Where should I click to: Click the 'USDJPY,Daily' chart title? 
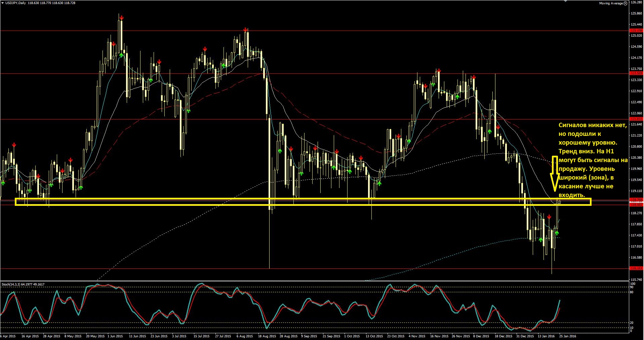15,3
